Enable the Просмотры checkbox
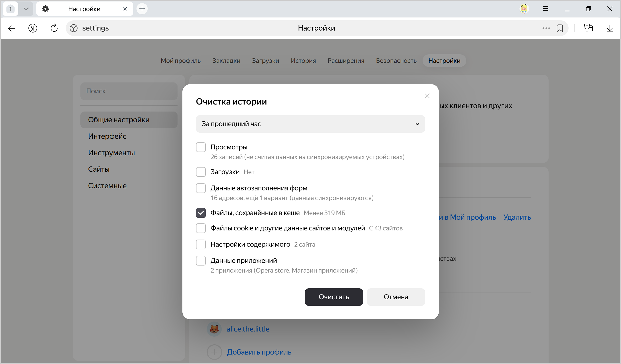This screenshot has width=621, height=364. coord(201,147)
